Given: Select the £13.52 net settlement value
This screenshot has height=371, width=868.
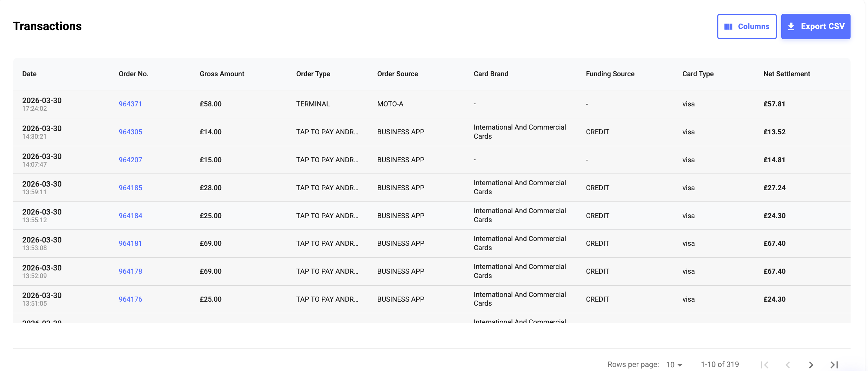Looking at the screenshot, I should [775, 132].
